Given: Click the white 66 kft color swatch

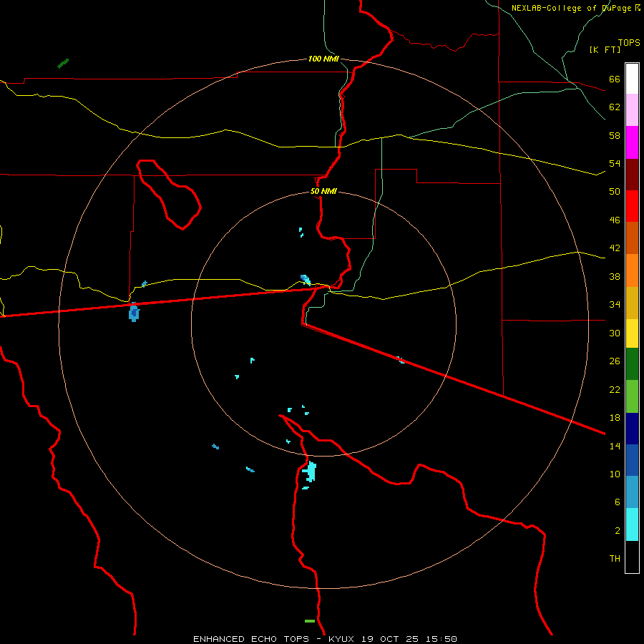Looking at the screenshot, I should point(632,79).
